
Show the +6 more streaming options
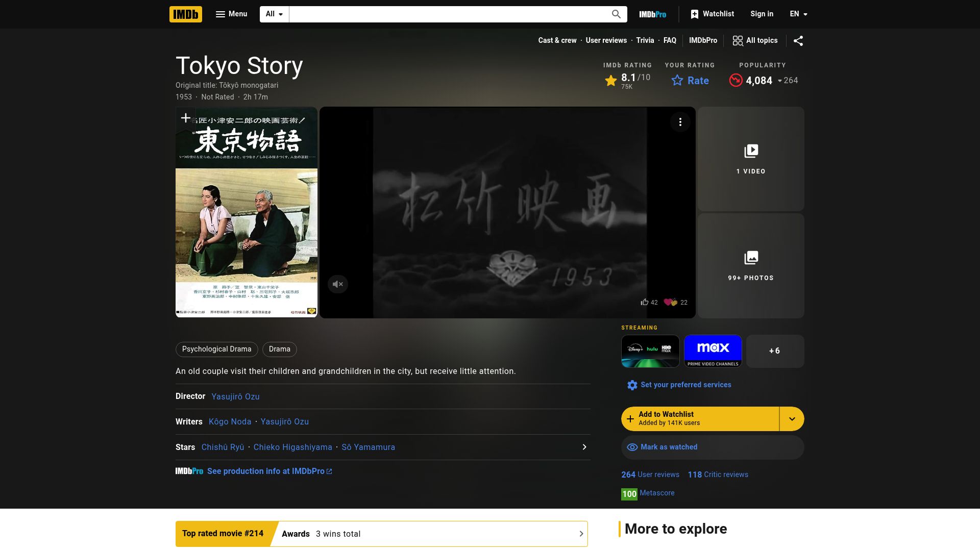[x=775, y=351]
